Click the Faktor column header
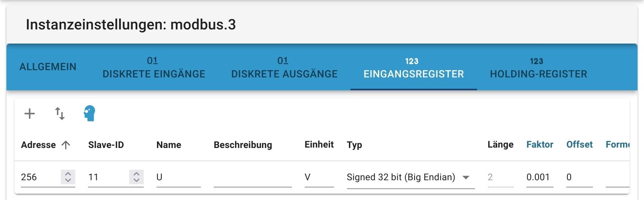Viewport: 644px width, 200px height. [x=540, y=145]
